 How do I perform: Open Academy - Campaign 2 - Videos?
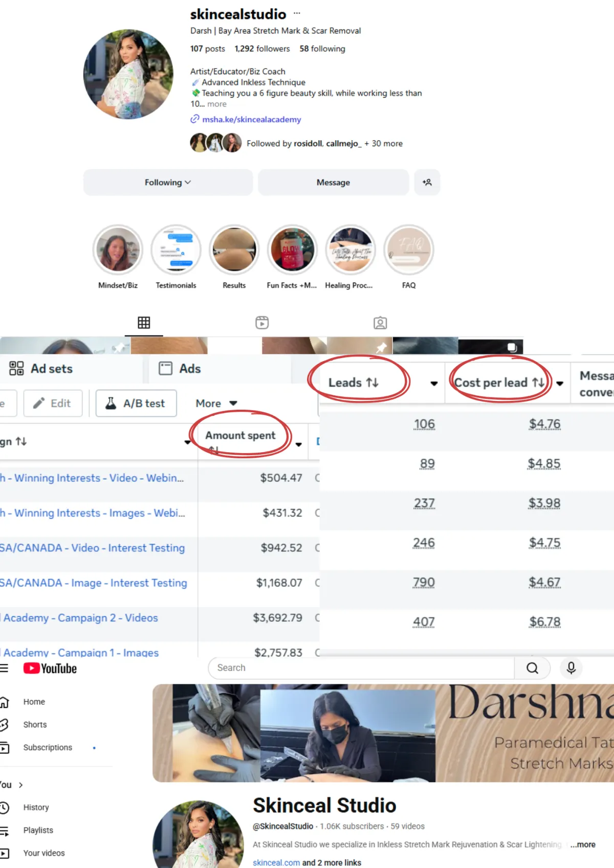tap(80, 617)
